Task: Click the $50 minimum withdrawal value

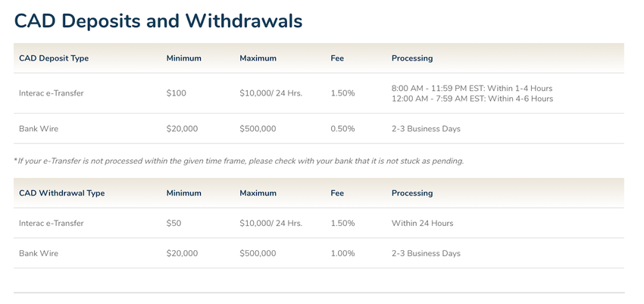Action: click(174, 223)
